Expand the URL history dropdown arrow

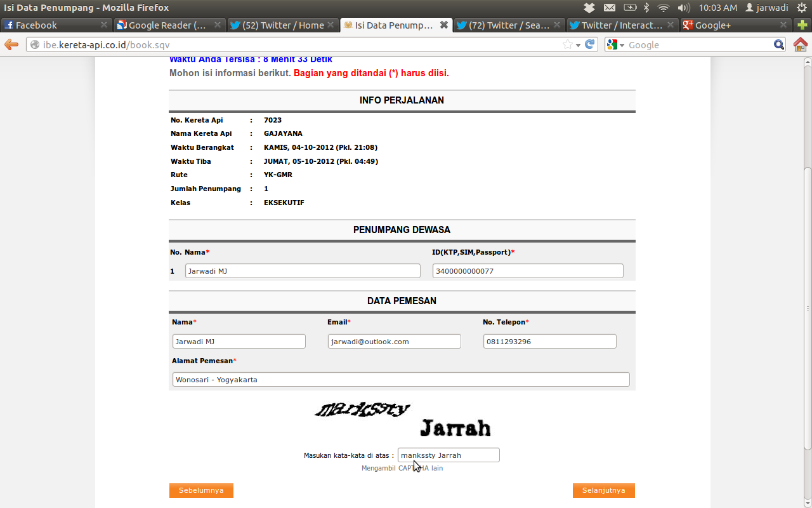[578, 45]
